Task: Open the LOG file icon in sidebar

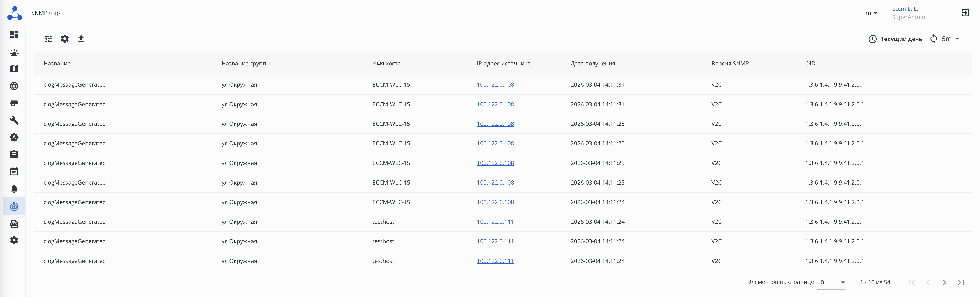Action: (14, 224)
